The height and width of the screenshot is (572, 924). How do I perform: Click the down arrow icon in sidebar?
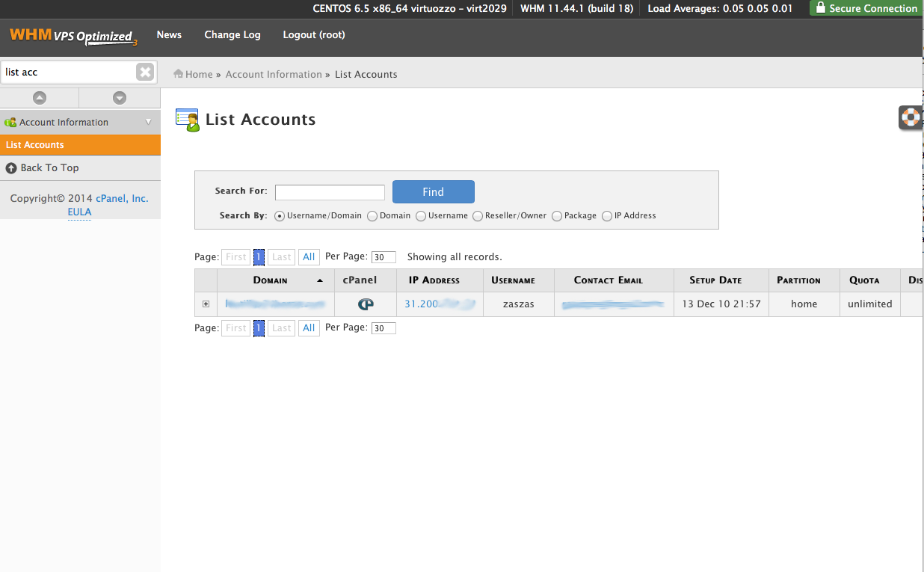pos(120,98)
